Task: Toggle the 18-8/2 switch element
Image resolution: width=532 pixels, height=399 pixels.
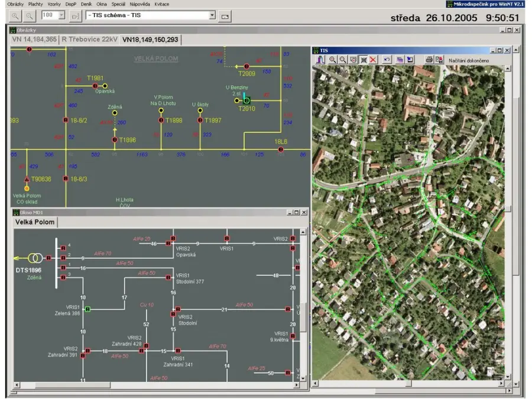Action: [x=65, y=121]
